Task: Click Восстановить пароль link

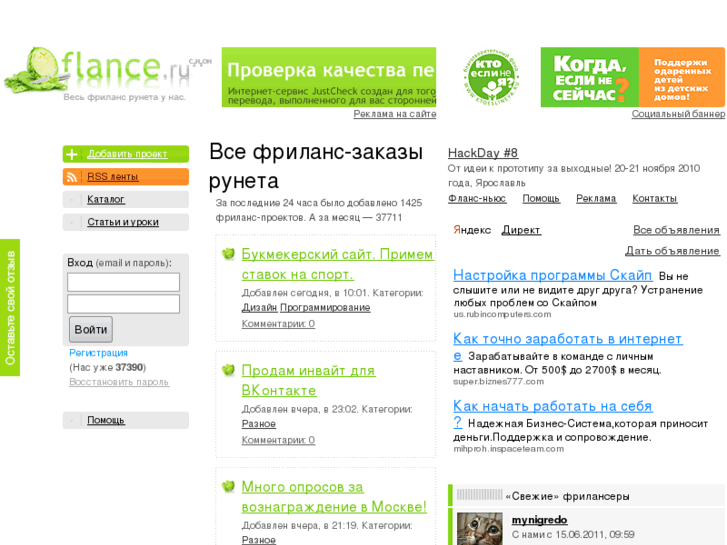Action: [x=119, y=382]
